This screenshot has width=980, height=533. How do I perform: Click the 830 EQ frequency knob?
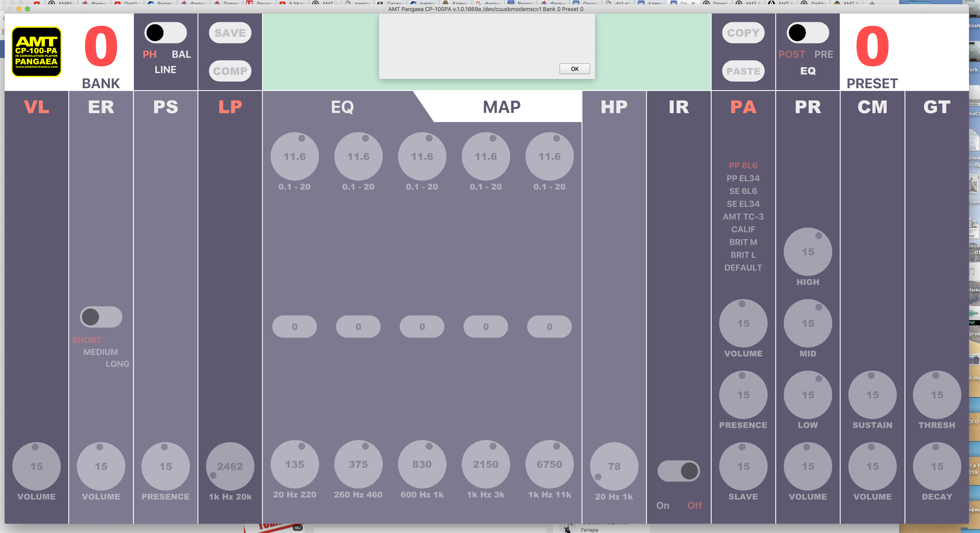click(x=422, y=464)
